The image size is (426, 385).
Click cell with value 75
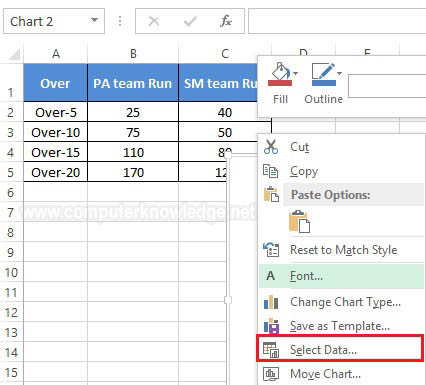pyautogui.click(x=133, y=132)
